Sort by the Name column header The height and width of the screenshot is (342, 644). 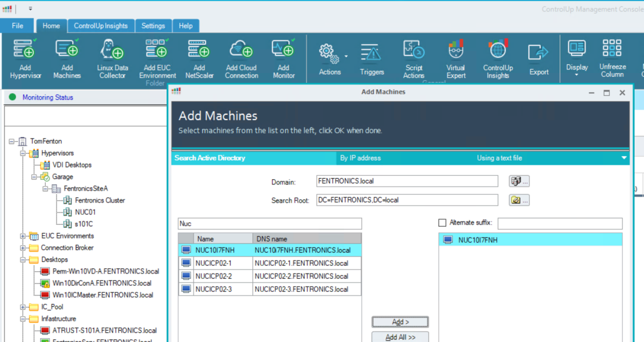[x=223, y=238]
